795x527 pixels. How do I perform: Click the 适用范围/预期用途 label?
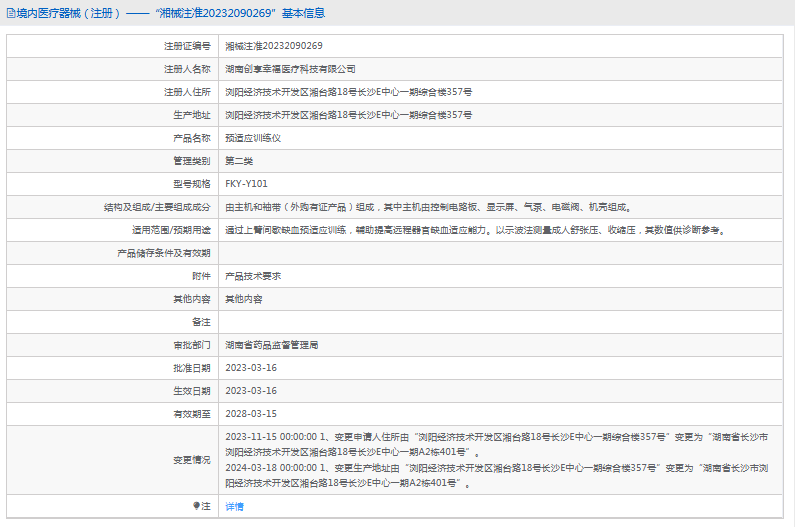tap(171, 230)
